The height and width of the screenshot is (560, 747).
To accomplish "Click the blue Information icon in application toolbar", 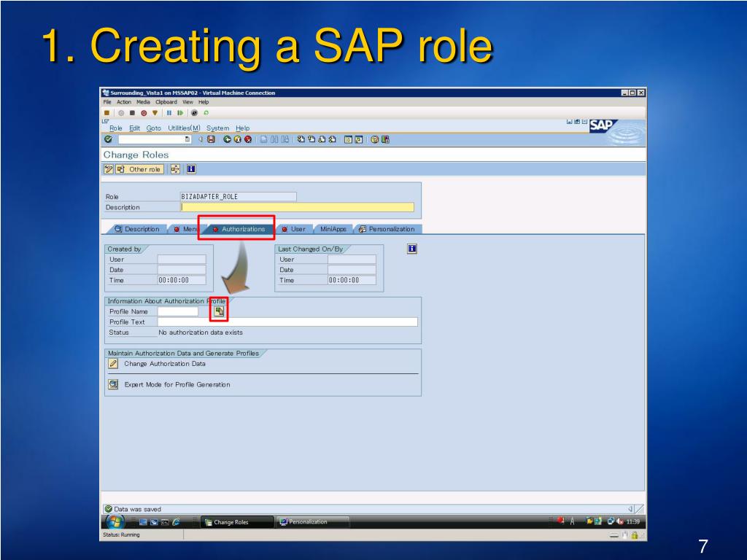I will pyautogui.click(x=191, y=169).
